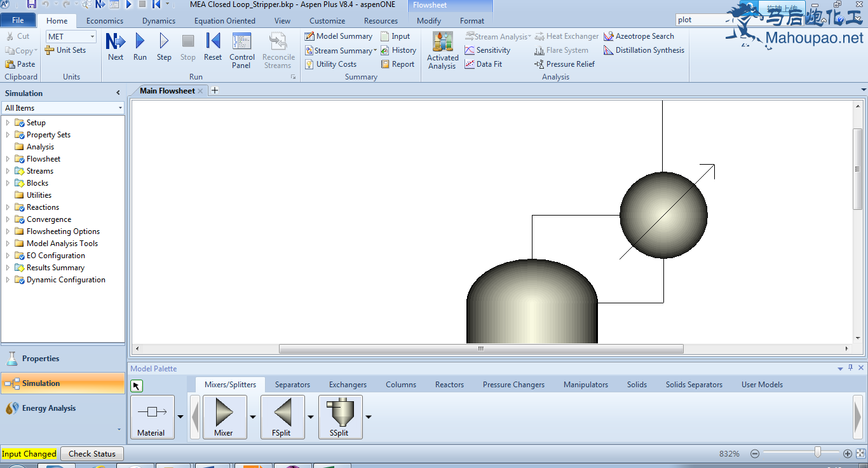Start simulation with the Run icon
The width and height of the screenshot is (868, 468).
coord(140,47)
